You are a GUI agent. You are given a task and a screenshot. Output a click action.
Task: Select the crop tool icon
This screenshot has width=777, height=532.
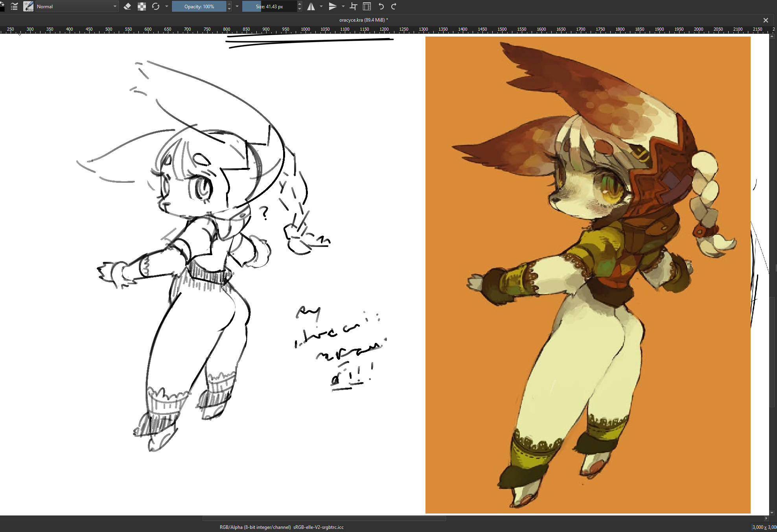tap(354, 6)
